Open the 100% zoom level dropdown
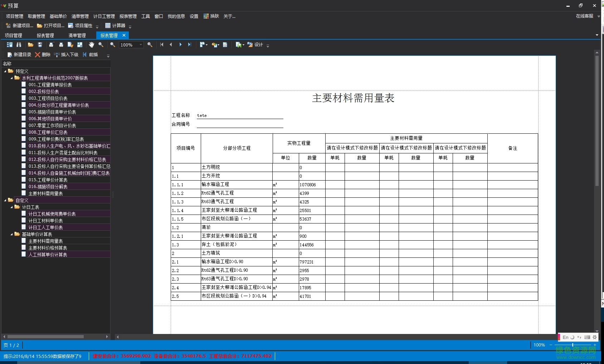Viewport: 604px width, 364px height. click(141, 45)
